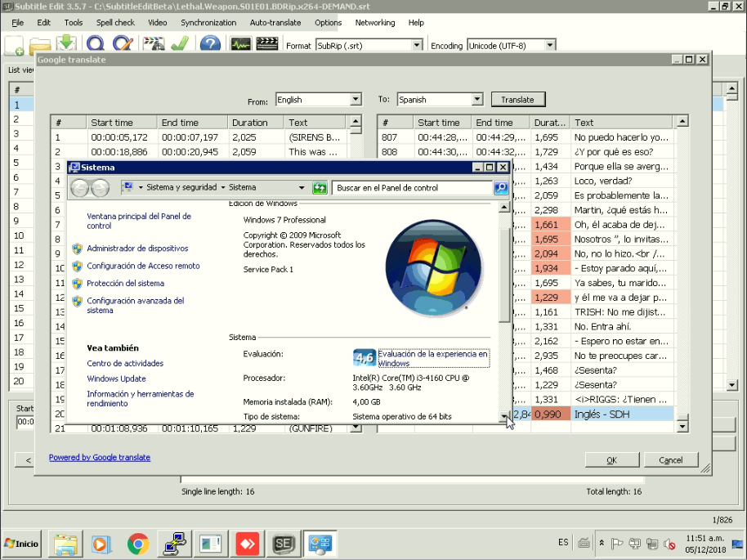
Task: Open Administrador de dispositivos link
Action: coord(137,249)
